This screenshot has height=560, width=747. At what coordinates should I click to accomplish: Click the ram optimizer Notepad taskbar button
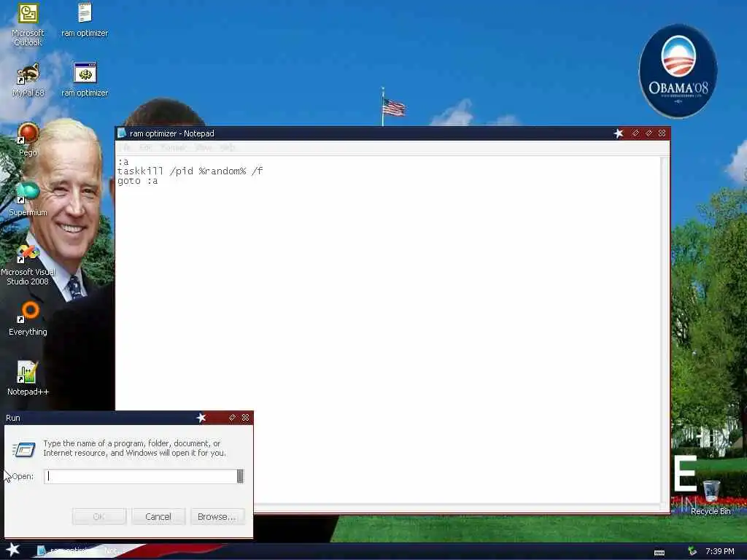pyautogui.click(x=81, y=551)
